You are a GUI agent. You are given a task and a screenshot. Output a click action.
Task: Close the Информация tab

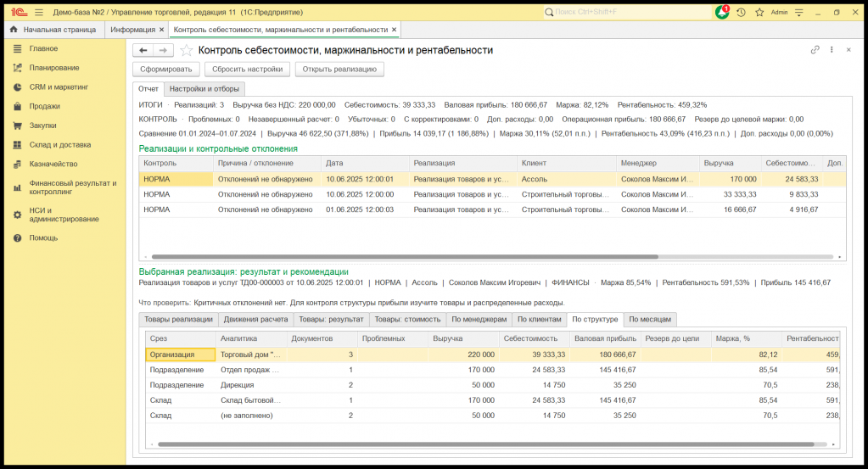point(162,30)
